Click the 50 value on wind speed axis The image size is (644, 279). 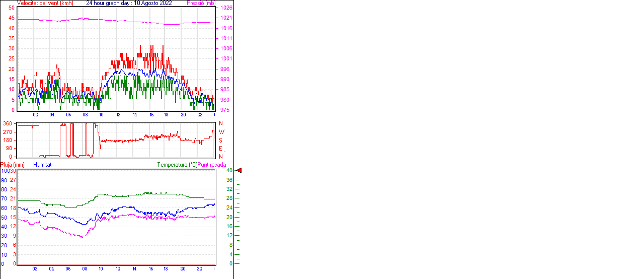pyautogui.click(x=11, y=8)
